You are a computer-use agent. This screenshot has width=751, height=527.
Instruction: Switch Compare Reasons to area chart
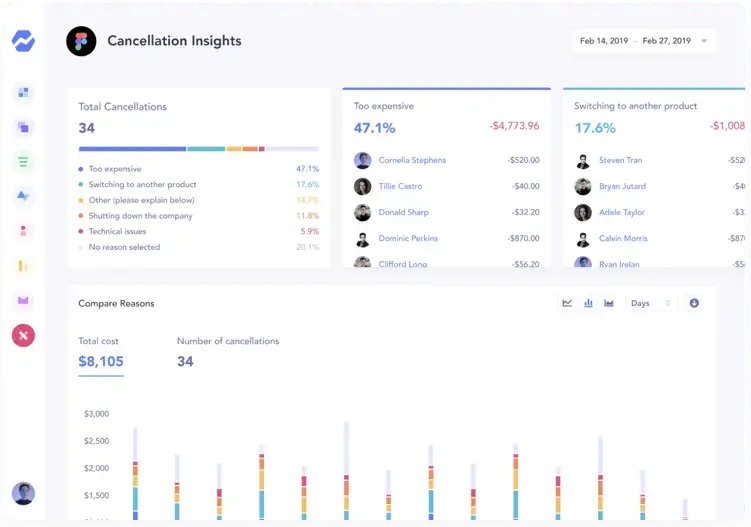(609, 303)
